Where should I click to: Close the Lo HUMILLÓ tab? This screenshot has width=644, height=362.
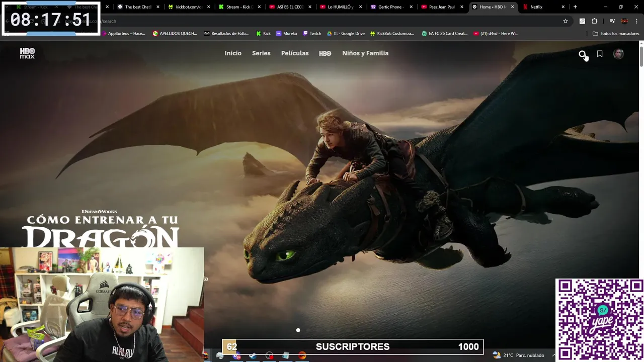tap(360, 7)
